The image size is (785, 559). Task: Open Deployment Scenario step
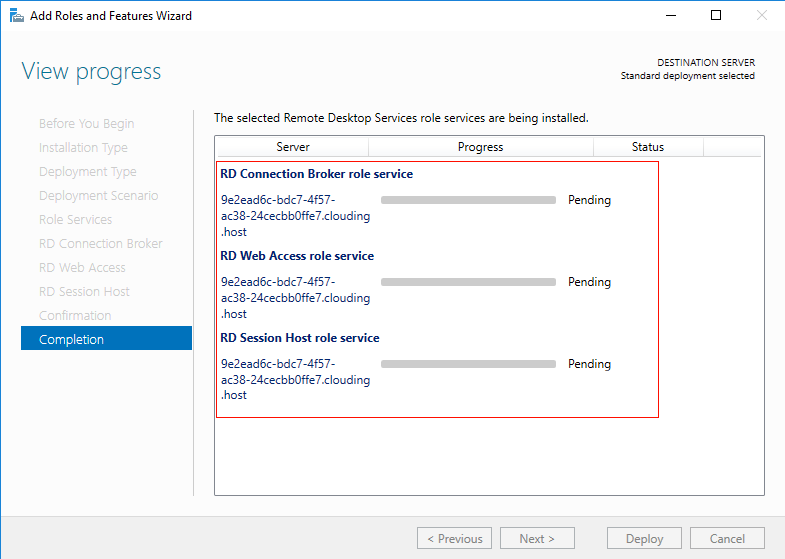coord(99,196)
